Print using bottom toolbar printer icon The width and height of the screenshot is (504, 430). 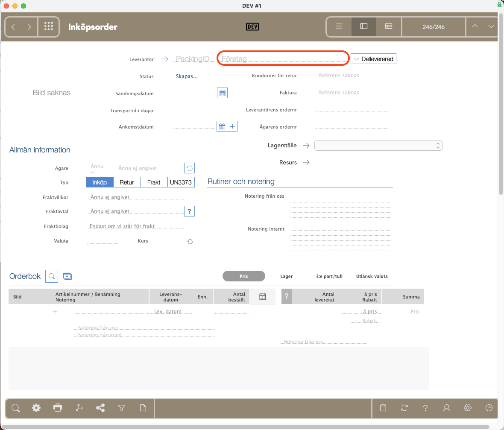pyautogui.click(x=58, y=408)
